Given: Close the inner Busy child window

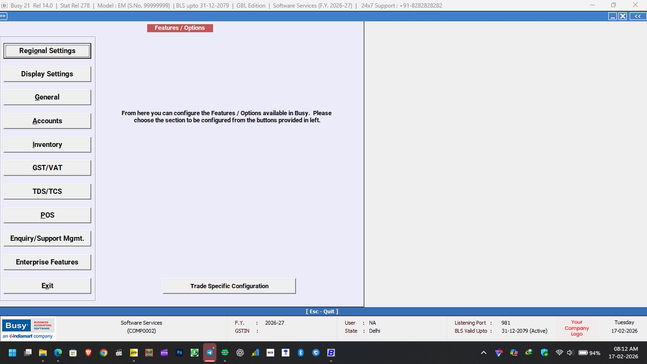Looking at the screenshot, I should (x=623, y=16).
